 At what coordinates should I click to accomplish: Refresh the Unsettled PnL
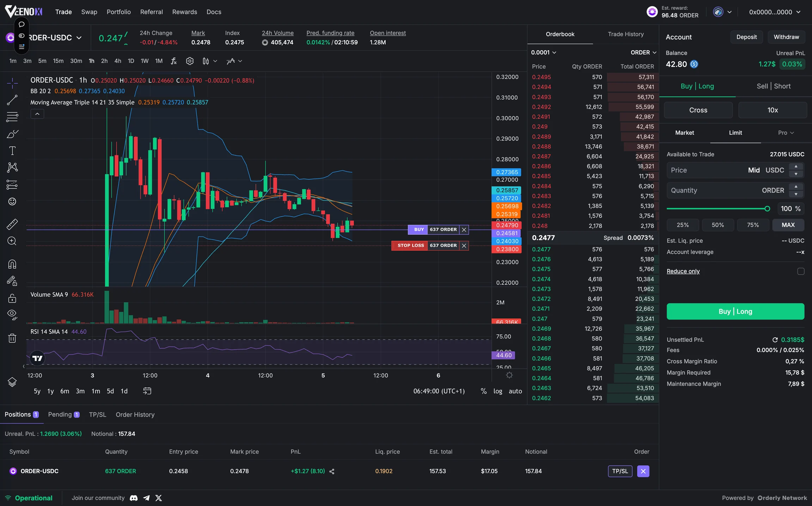tap(775, 340)
